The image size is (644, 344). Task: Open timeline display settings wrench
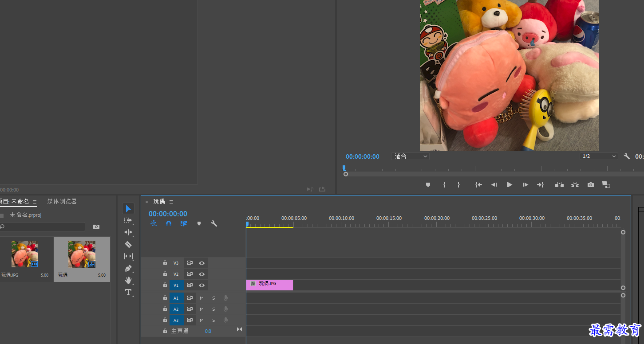coord(214,223)
